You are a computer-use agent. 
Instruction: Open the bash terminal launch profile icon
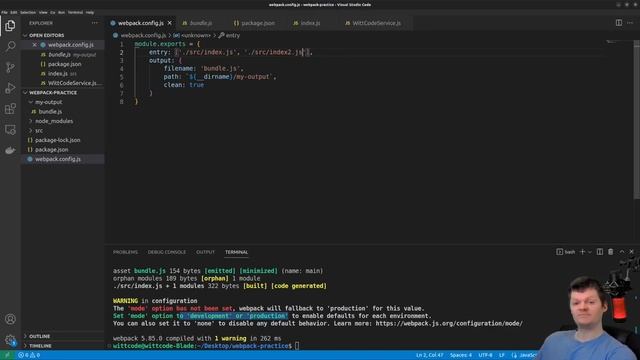[565, 252]
